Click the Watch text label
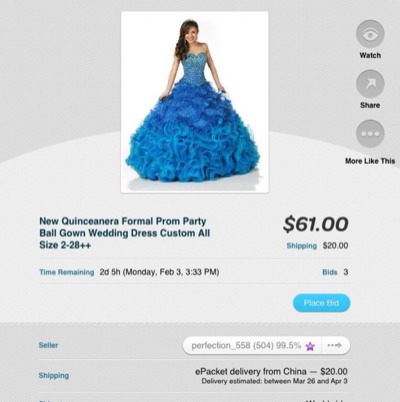400x402 pixels. pyautogui.click(x=370, y=55)
